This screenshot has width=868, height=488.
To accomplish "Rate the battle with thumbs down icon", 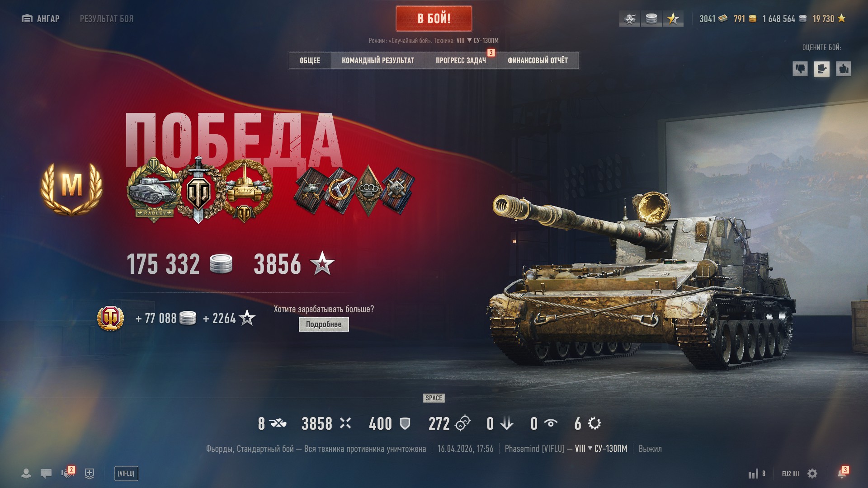I will click(800, 69).
